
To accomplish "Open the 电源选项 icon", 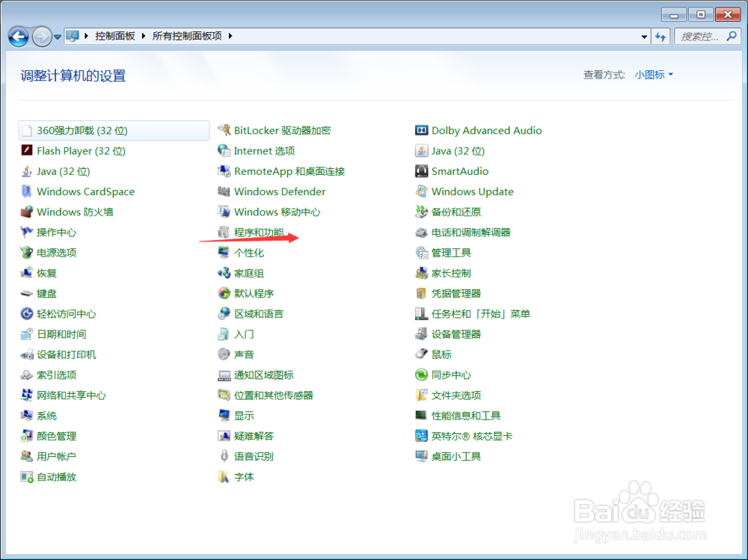I will [27, 252].
